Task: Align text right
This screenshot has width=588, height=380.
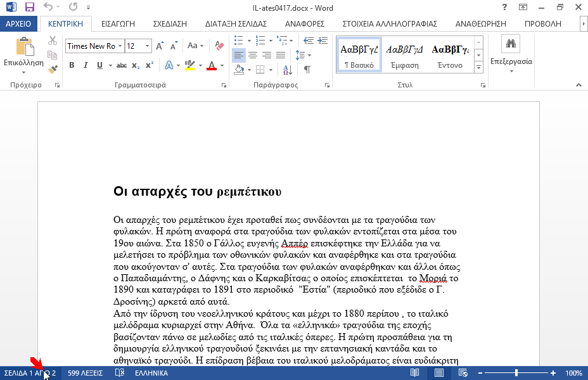Action: click(x=267, y=56)
